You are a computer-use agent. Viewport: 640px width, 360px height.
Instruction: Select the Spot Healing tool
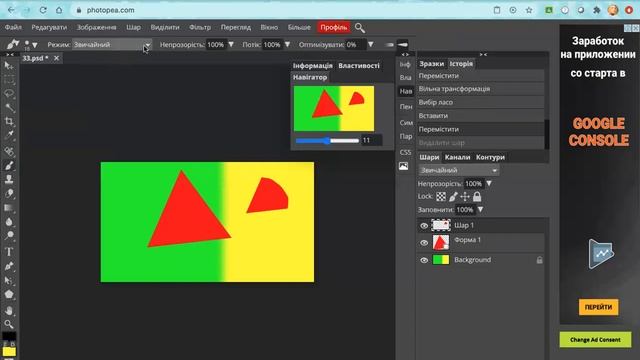click(9, 151)
